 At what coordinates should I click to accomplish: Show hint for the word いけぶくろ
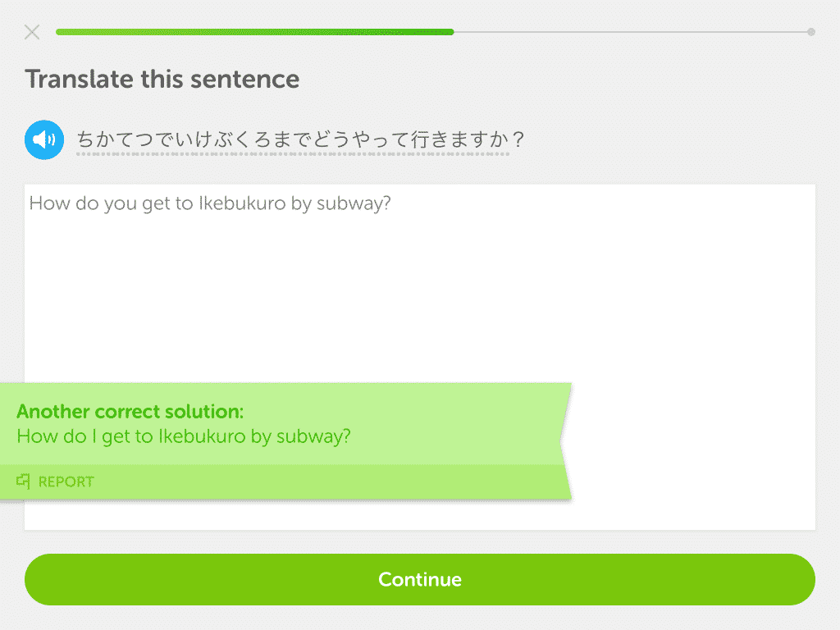222,139
